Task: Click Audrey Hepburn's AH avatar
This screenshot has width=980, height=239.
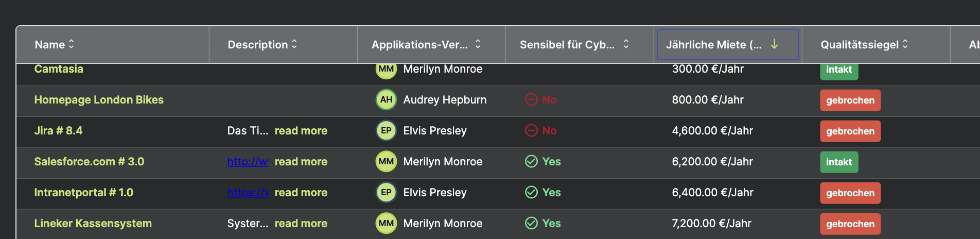Action: (386, 100)
